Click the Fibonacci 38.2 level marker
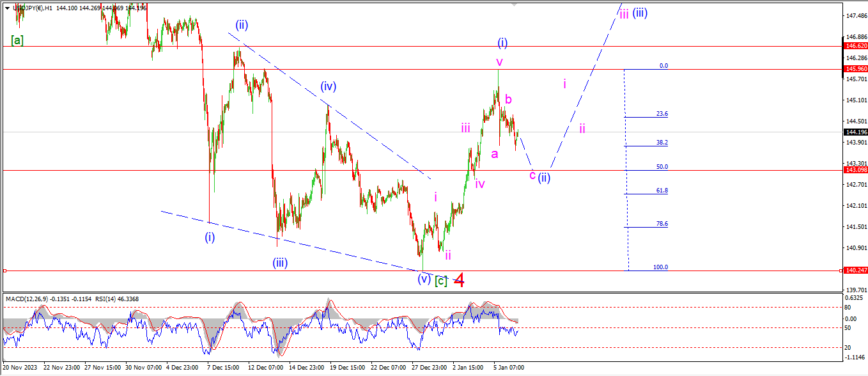 [x=661, y=143]
